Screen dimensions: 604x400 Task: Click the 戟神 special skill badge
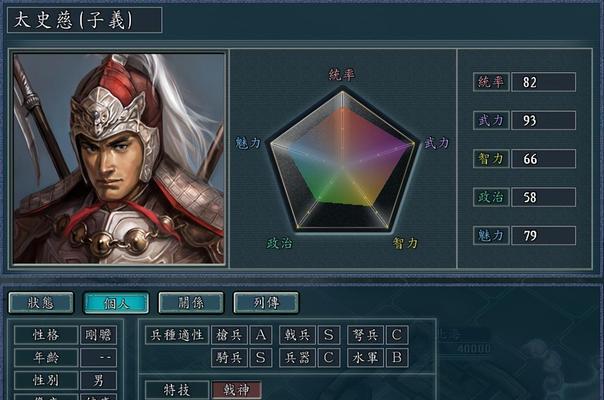(x=237, y=390)
